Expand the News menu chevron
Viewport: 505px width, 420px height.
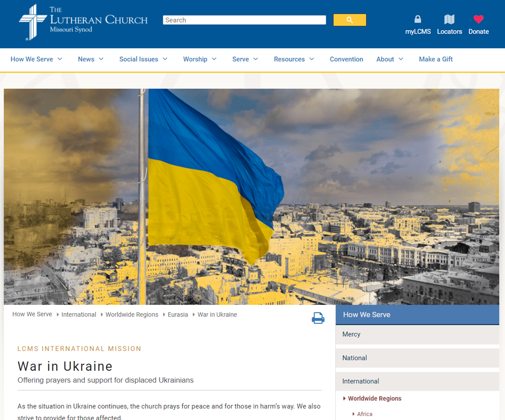click(101, 59)
